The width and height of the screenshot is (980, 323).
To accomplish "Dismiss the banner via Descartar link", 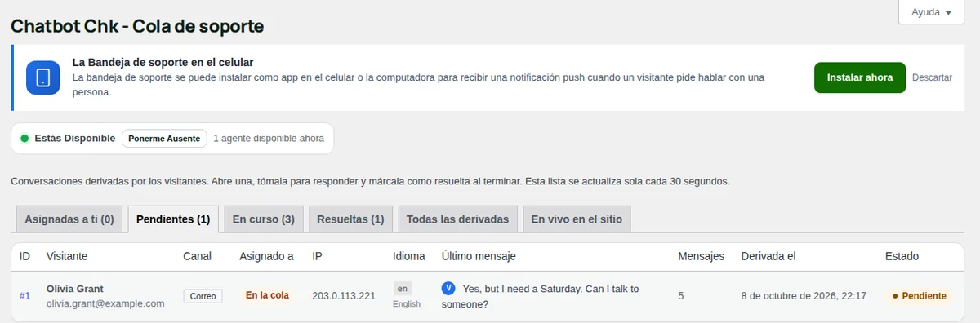I will click(932, 78).
